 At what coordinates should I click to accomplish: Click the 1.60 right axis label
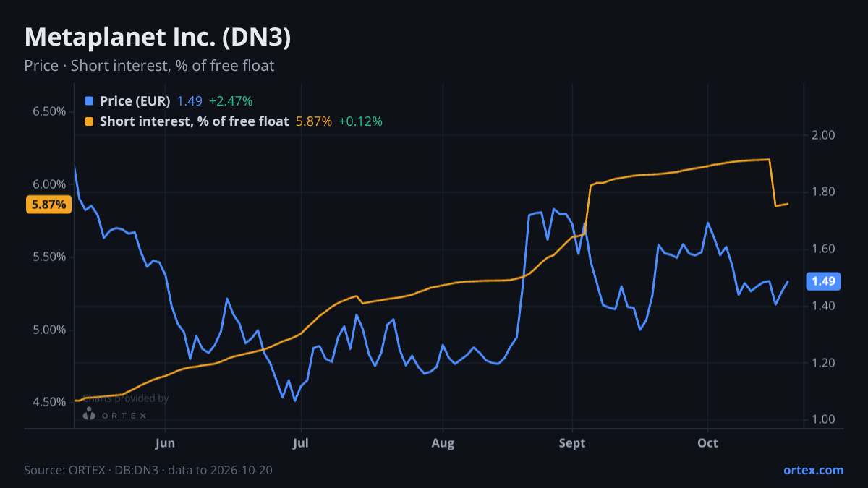(823, 249)
